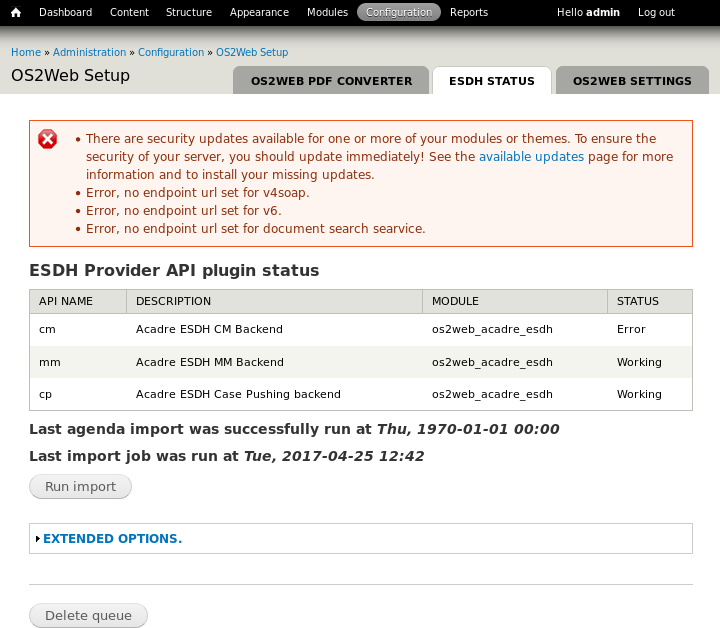The width and height of the screenshot is (720, 628).
Task: Open the Content menu
Action: (x=129, y=12)
